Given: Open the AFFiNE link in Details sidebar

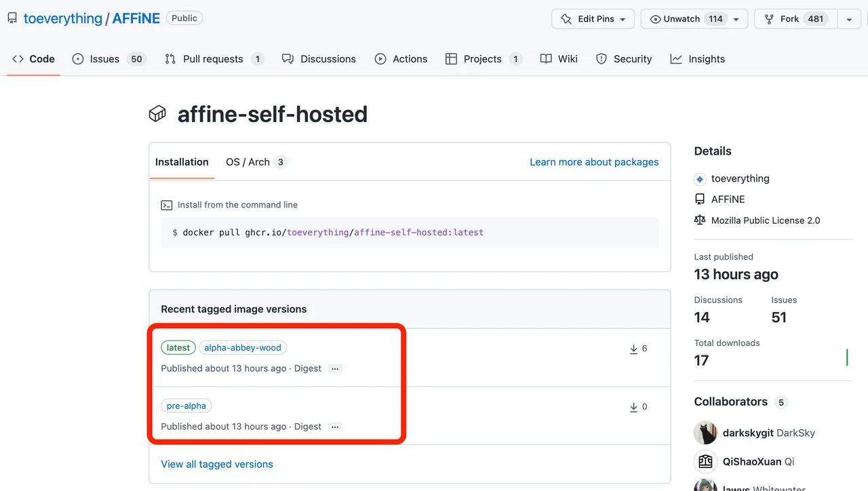Looking at the screenshot, I should click(728, 199).
